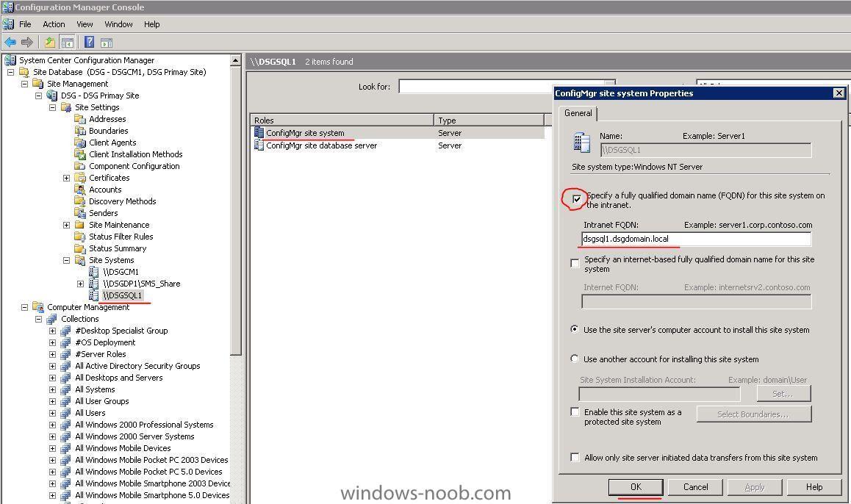
Task: Select the General tab in Properties dialog
Action: pyautogui.click(x=578, y=113)
